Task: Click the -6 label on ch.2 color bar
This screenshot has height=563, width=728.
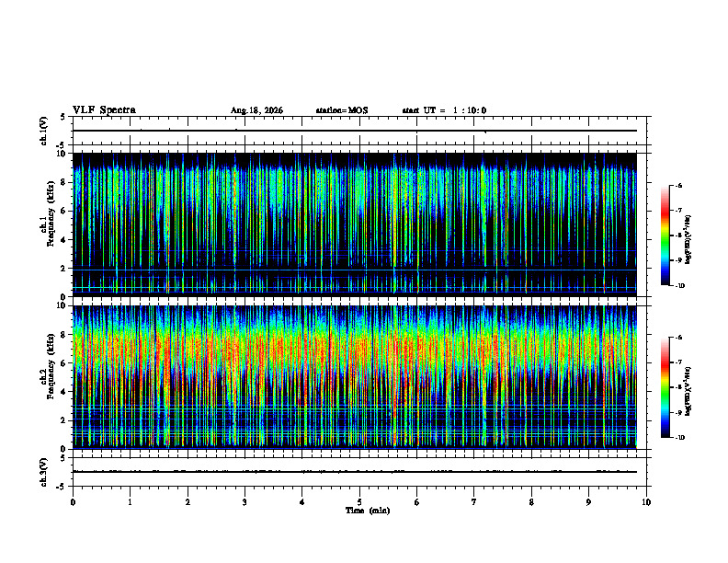Action: (x=678, y=338)
